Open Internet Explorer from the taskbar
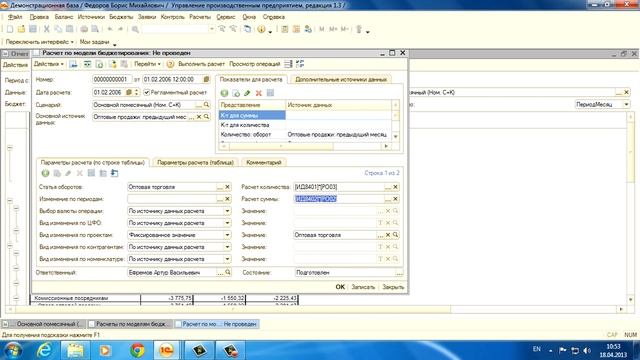The height and width of the screenshot is (360, 640). (x=44, y=350)
